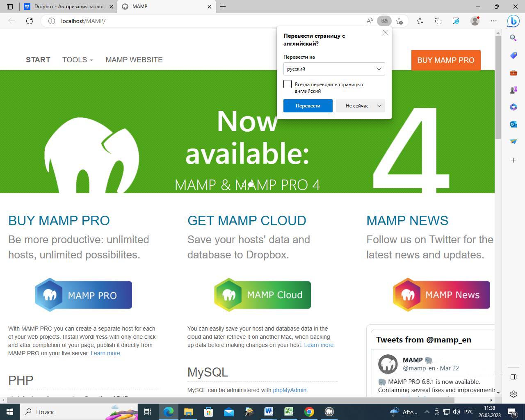
Task: Open the phpMyAdmin link
Action: [x=289, y=390]
